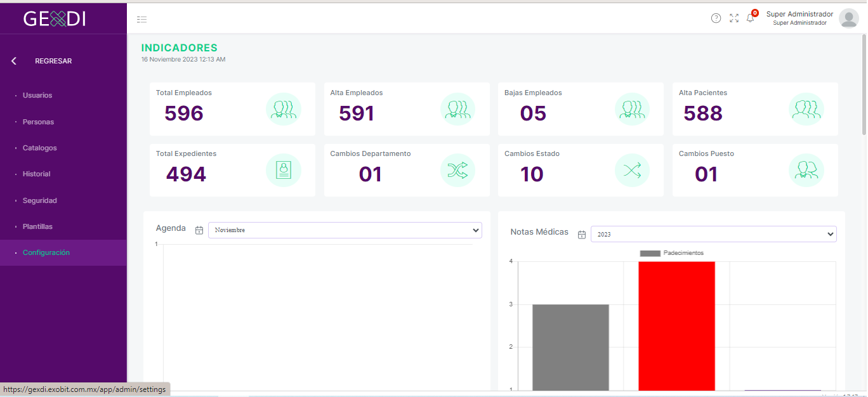Open the help question mark icon
This screenshot has width=868, height=397.
716,18
